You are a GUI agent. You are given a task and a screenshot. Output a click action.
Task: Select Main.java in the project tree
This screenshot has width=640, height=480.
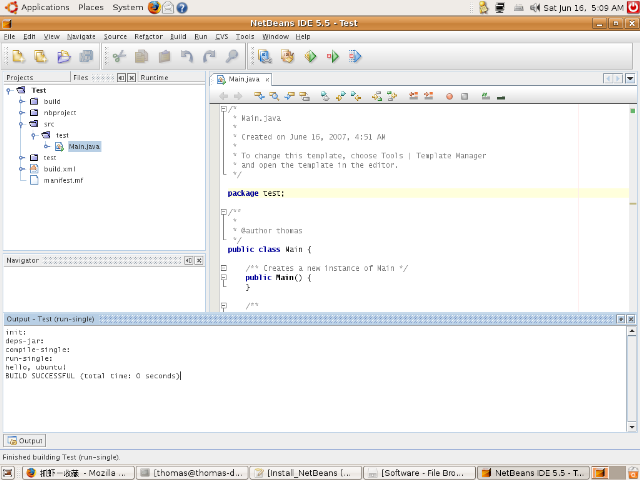click(x=84, y=146)
